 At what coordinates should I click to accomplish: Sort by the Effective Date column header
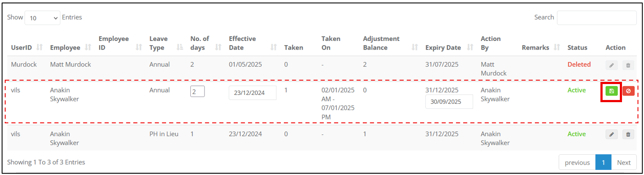(x=242, y=43)
